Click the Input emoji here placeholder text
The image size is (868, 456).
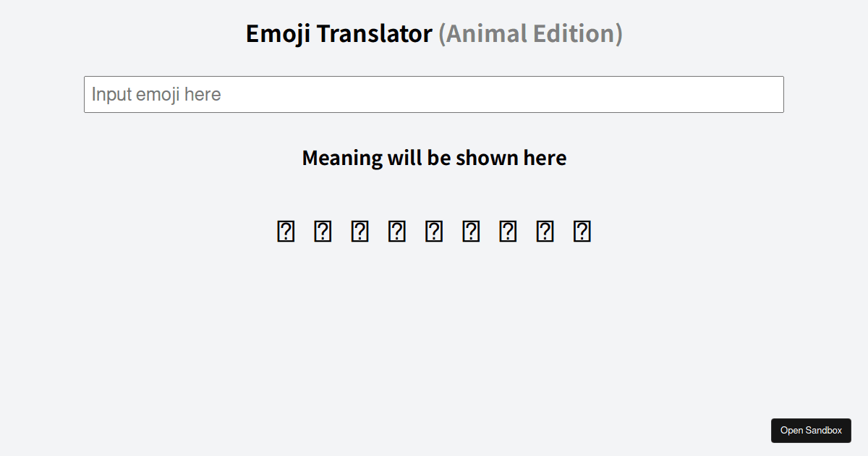coord(156,94)
